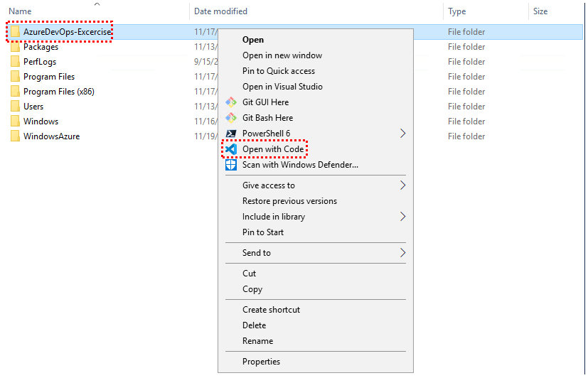The height and width of the screenshot is (378, 588).
Task: Sort by the Type column header
Action: point(456,11)
